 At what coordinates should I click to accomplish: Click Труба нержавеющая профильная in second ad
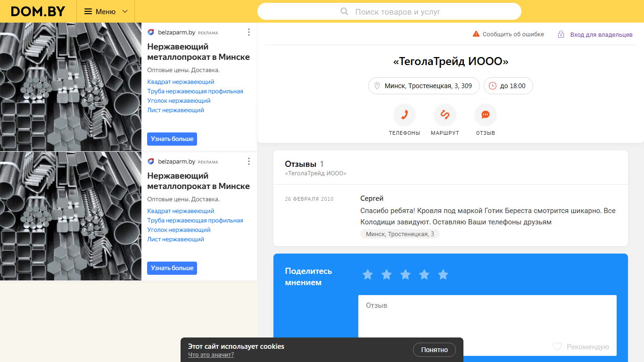(x=195, y=221)
